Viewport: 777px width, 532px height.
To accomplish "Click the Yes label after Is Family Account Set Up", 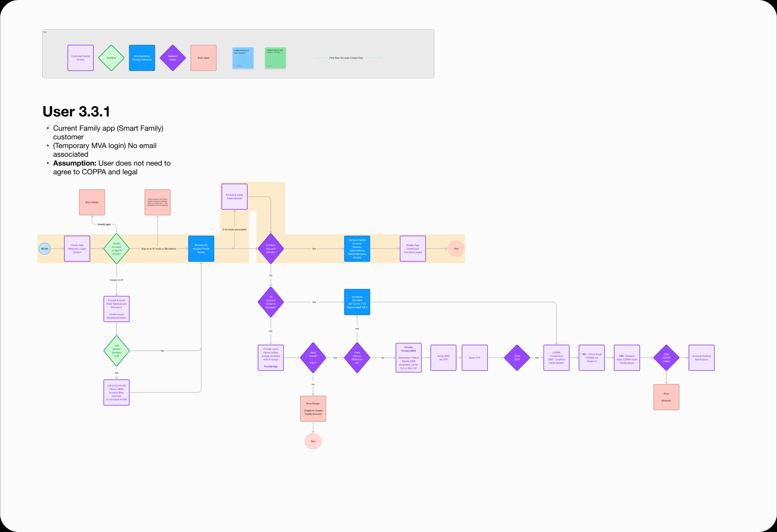I will [x=314, y=249].
